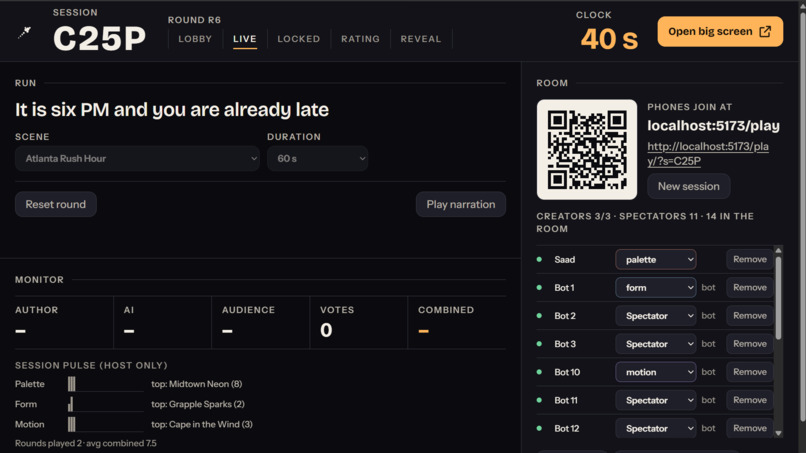
Task: Select the LIVE stage tab
Action: 245,39
